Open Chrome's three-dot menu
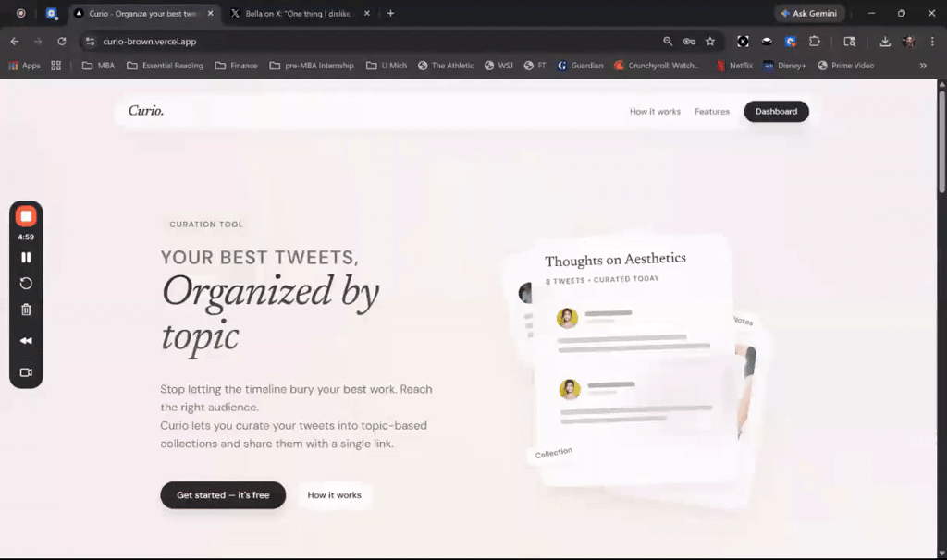Image resolution: width=947 pixels, height=560 pixels. click(931, 42)
